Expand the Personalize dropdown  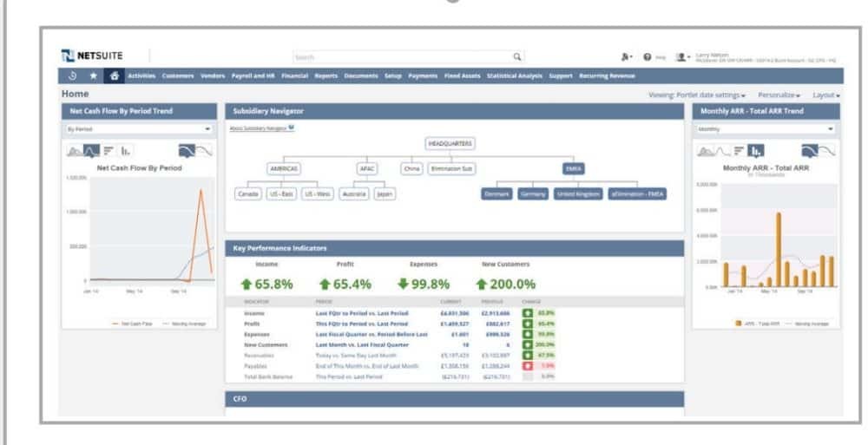(x=779, y=94)
